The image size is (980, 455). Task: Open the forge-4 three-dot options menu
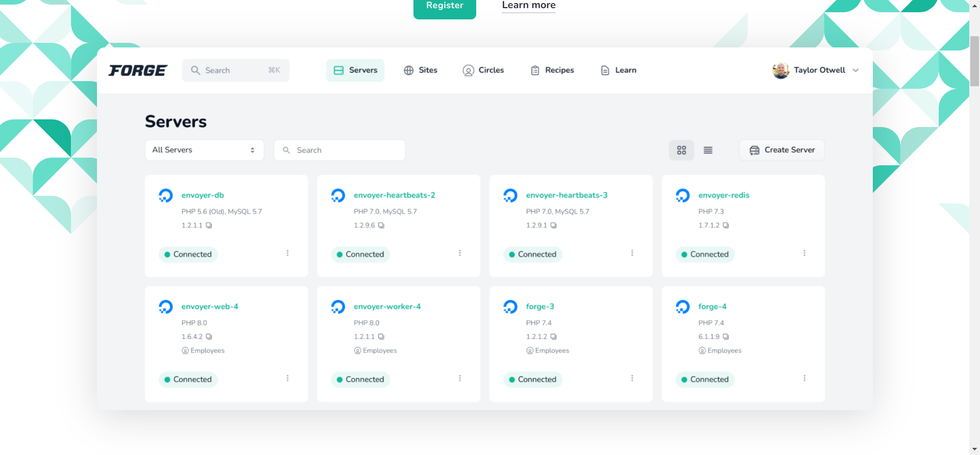coord(804,378)
